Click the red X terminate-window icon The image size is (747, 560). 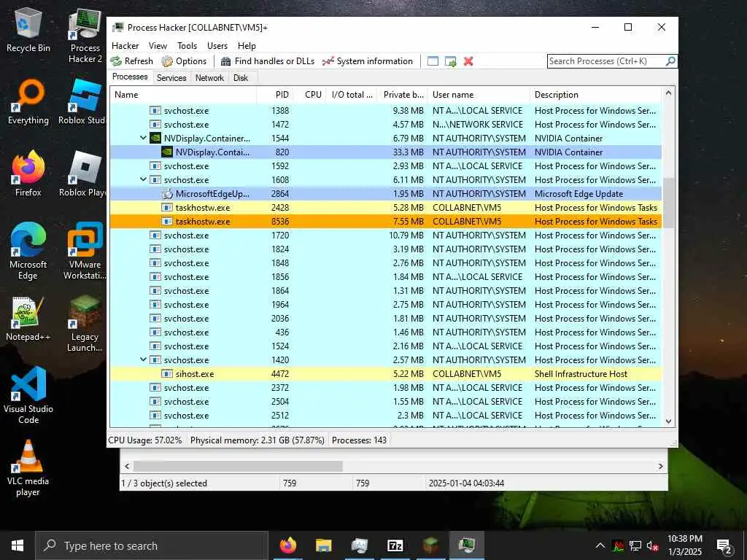click(x=468, y=61)
